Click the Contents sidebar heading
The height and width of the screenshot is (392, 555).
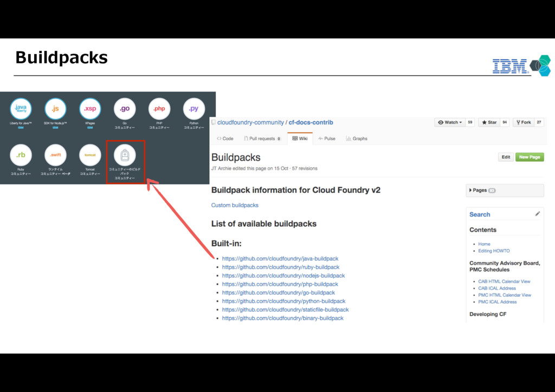click(483, 230)
